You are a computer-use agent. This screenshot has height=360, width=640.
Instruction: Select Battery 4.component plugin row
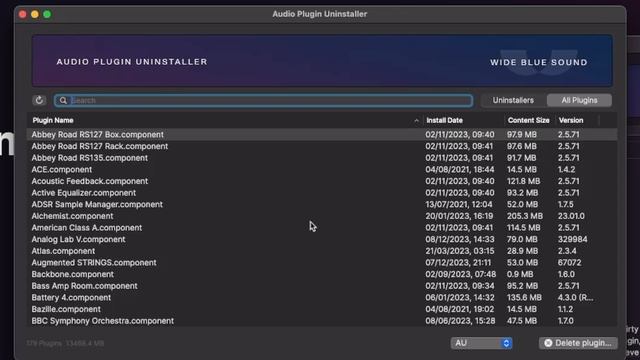(x=322, y=298)
